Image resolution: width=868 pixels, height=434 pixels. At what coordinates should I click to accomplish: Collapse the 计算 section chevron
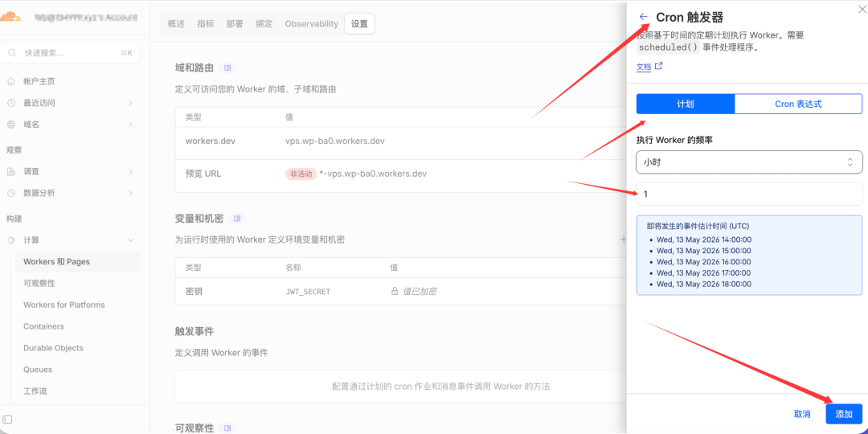[x=131, y=240]
